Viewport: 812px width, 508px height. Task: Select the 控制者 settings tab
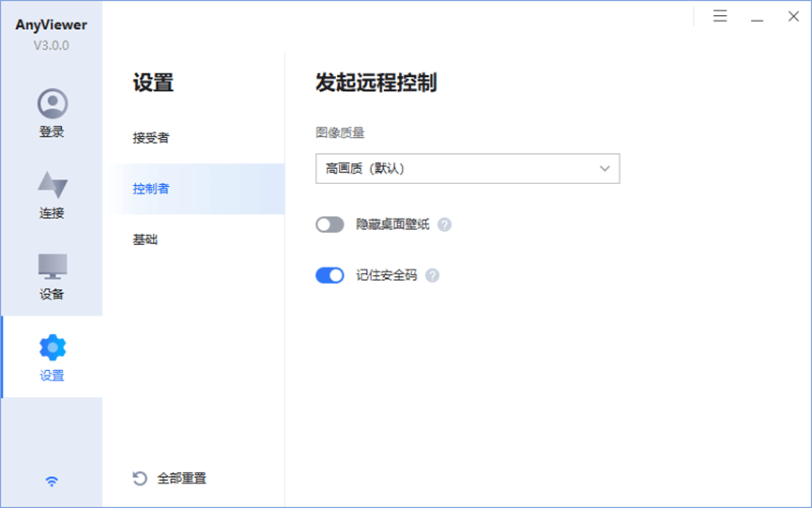(x=151, y=189)
